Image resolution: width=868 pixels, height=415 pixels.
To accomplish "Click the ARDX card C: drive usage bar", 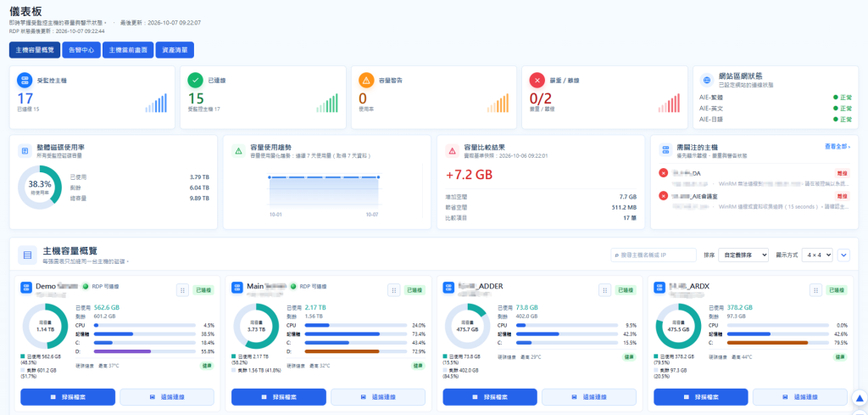I will point(777,342).
